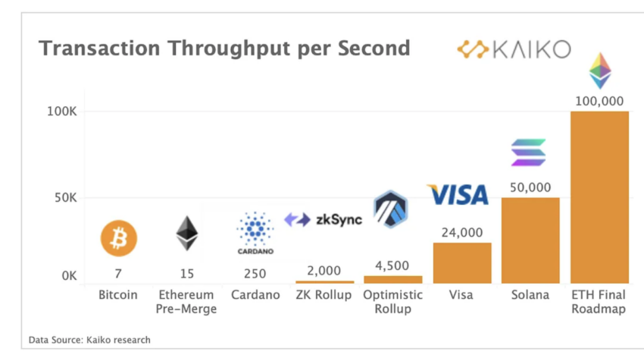The width and height of the screenshot is (644, 358).
Task: Click the Cardano 250 value label
Action: 255,273
